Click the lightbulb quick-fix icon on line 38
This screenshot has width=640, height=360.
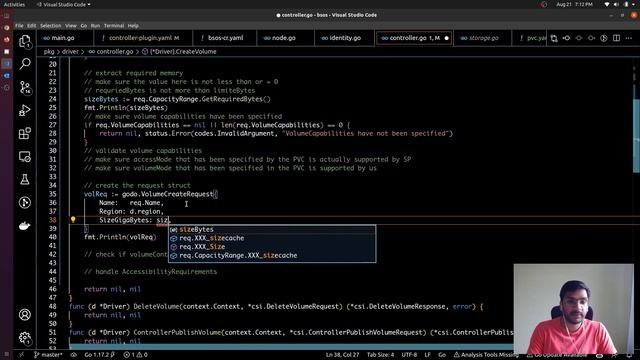(x=73, y=220)
